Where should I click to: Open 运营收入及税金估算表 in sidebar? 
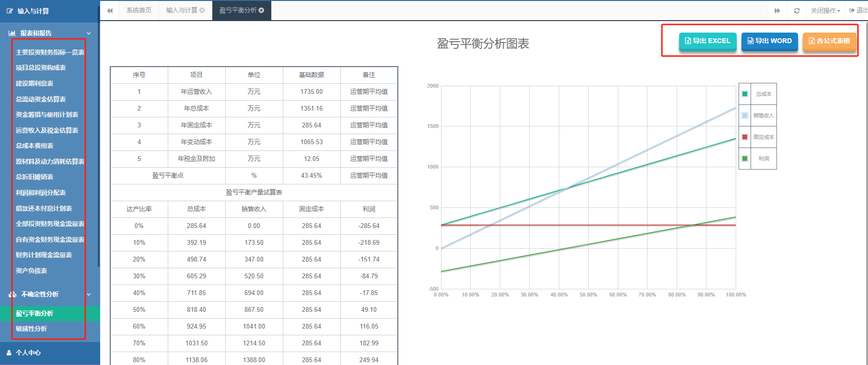(x=47, y=130)
